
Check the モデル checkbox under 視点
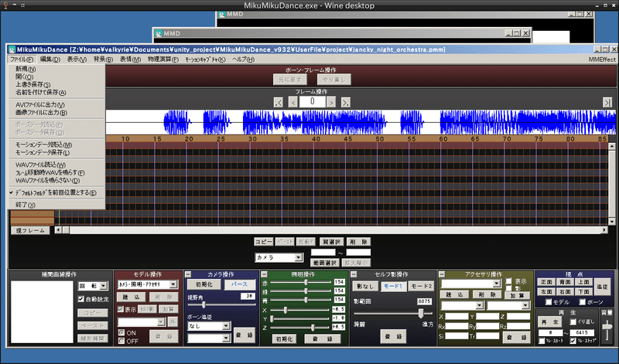pos(549,302)
